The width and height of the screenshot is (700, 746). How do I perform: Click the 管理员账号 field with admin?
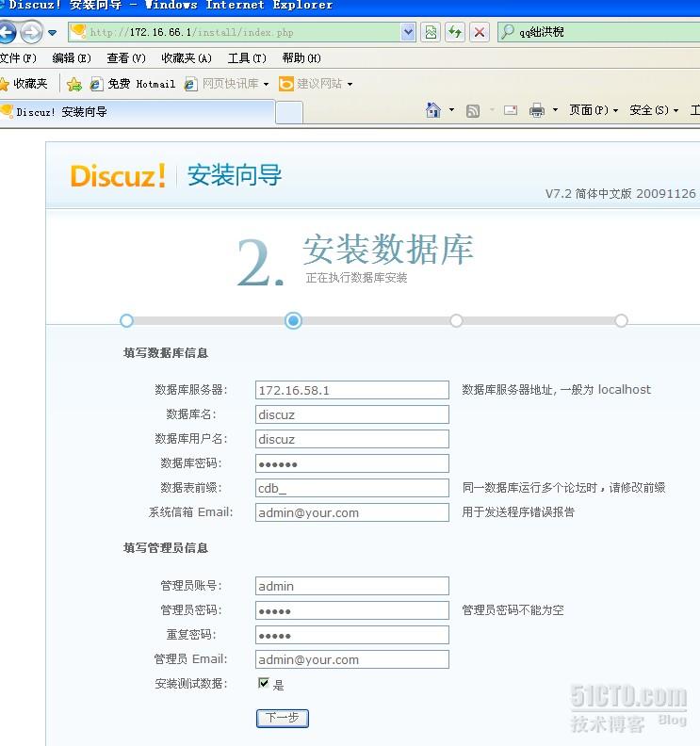tap(352, 586)
